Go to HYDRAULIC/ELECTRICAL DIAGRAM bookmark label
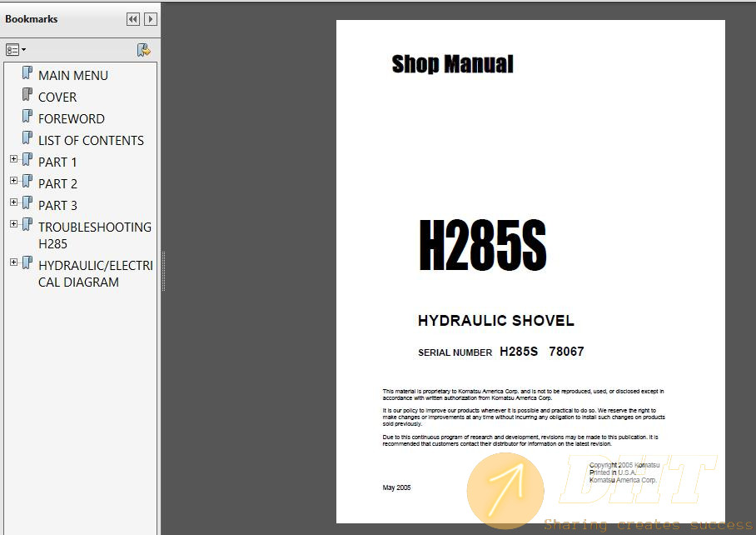756x535 pixels. (x=96, y=274)
